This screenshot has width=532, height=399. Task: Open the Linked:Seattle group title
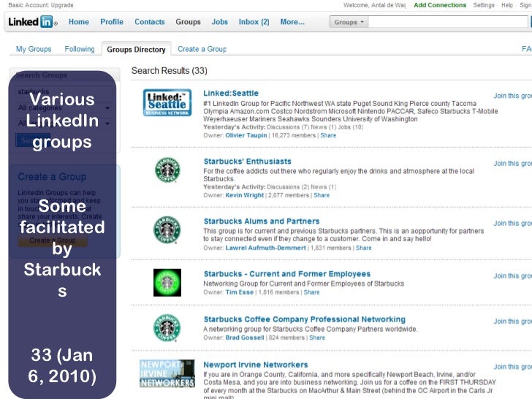coord(231,94)
